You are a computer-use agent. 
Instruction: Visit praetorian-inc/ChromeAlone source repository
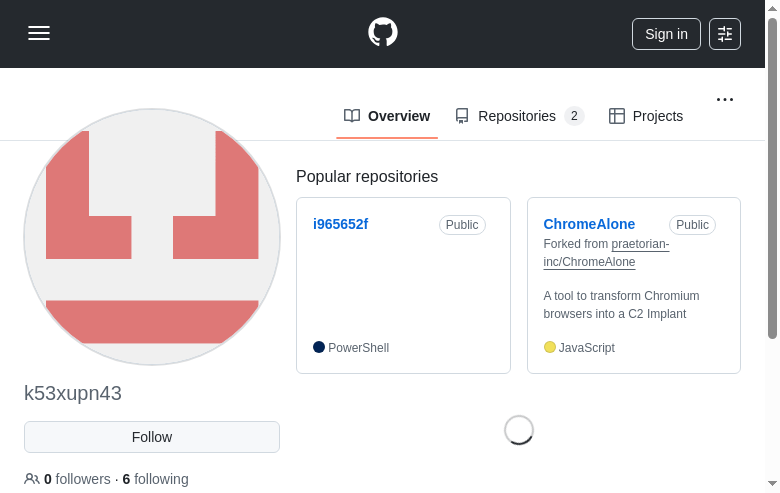click(606, 253)
